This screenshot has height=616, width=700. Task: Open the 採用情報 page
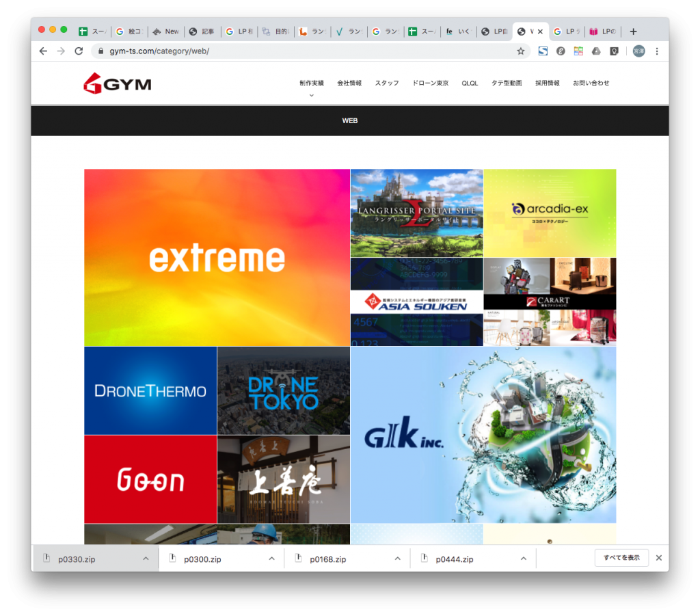[x=548, y=83]
